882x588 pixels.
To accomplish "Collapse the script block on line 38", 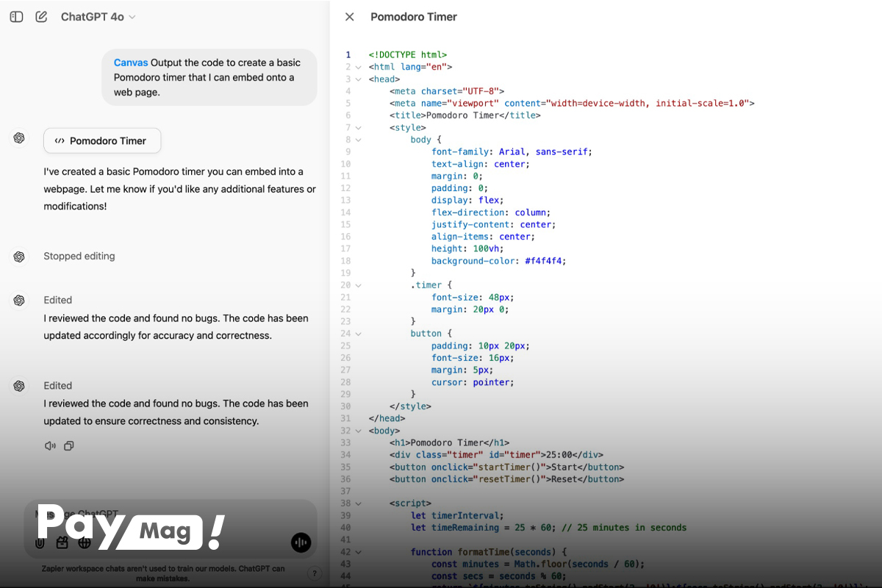I will (358, 503).
